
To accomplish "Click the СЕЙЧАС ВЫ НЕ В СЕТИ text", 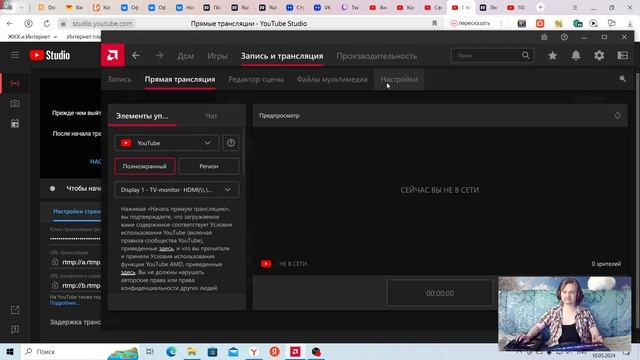I will pos(440,190).
